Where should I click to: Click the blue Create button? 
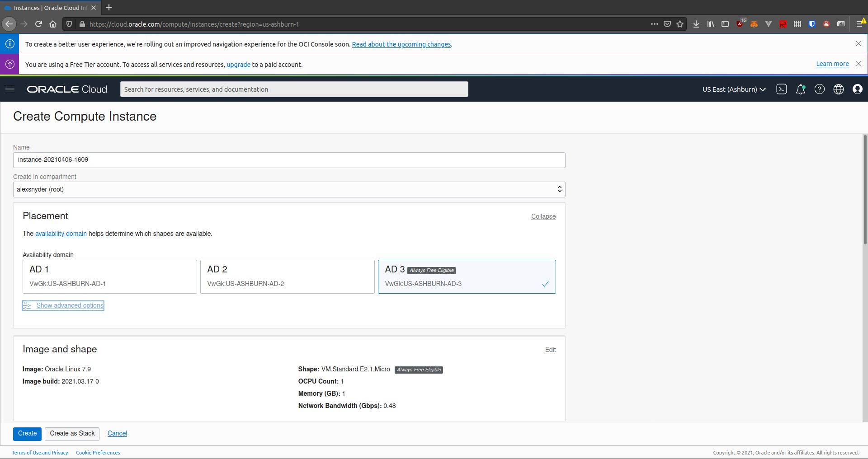pyautogui.click(x=28, y=434)
